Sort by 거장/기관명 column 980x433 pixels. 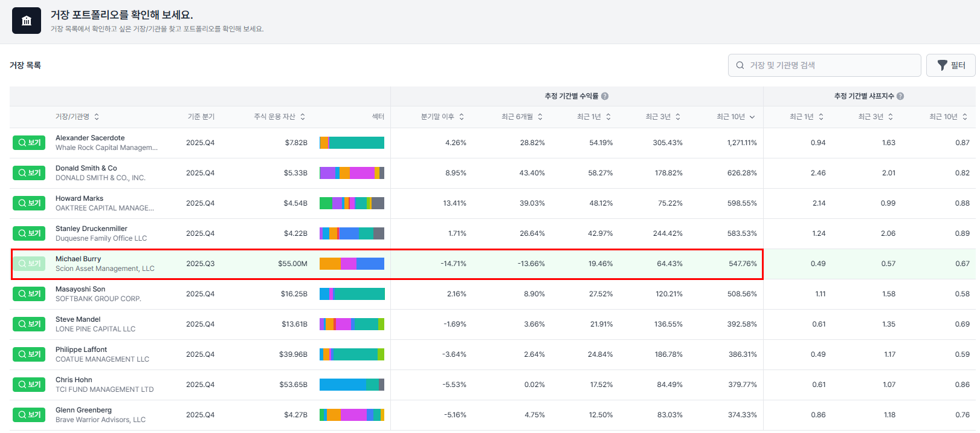point(77,117)
